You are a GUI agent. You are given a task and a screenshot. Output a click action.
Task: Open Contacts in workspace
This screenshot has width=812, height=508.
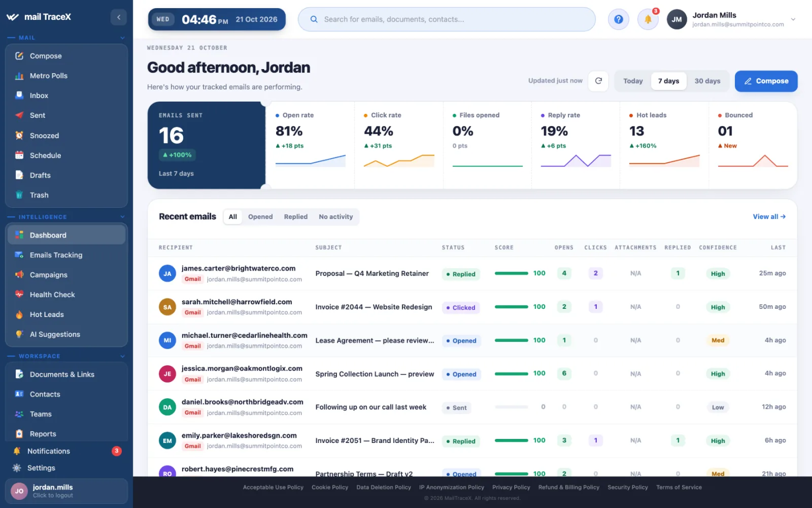[66, 394]
